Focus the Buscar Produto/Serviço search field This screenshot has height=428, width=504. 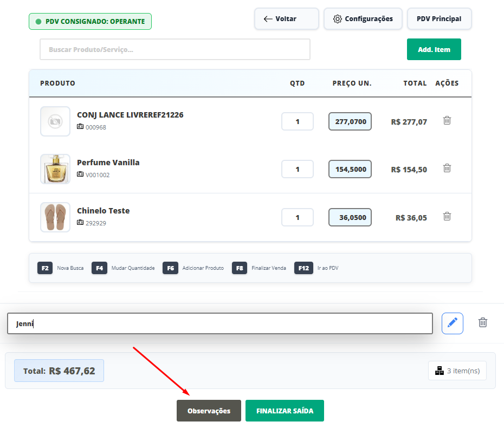[175, 49]
